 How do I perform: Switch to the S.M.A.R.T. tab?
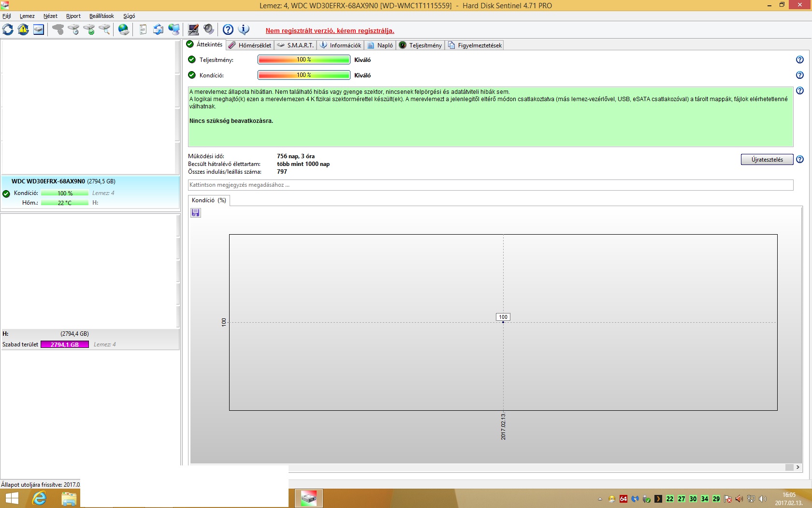(x=295, y=45)
